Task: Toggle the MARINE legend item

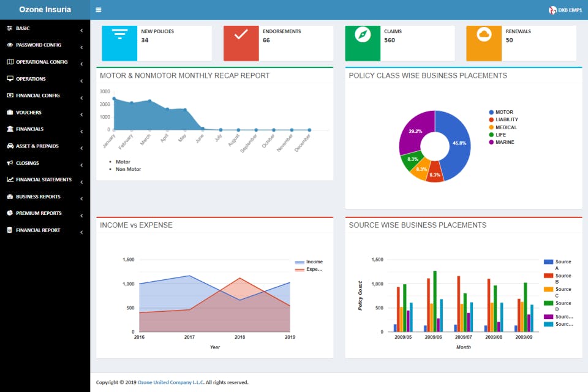Action: coord(502,142)
